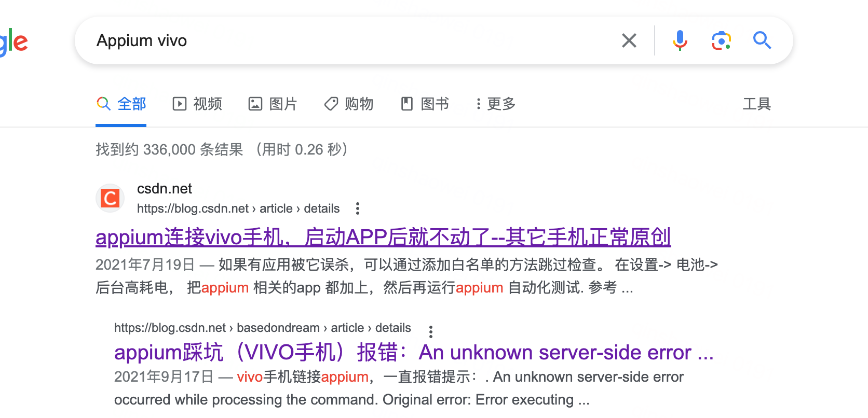Switch to the 图书 tab

(425, 104)
